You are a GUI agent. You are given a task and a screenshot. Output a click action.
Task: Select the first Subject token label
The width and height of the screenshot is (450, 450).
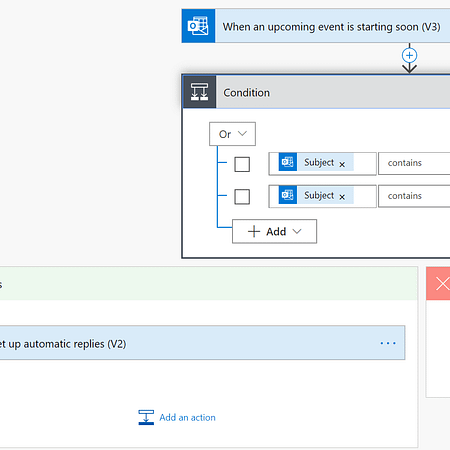(319, 162)
